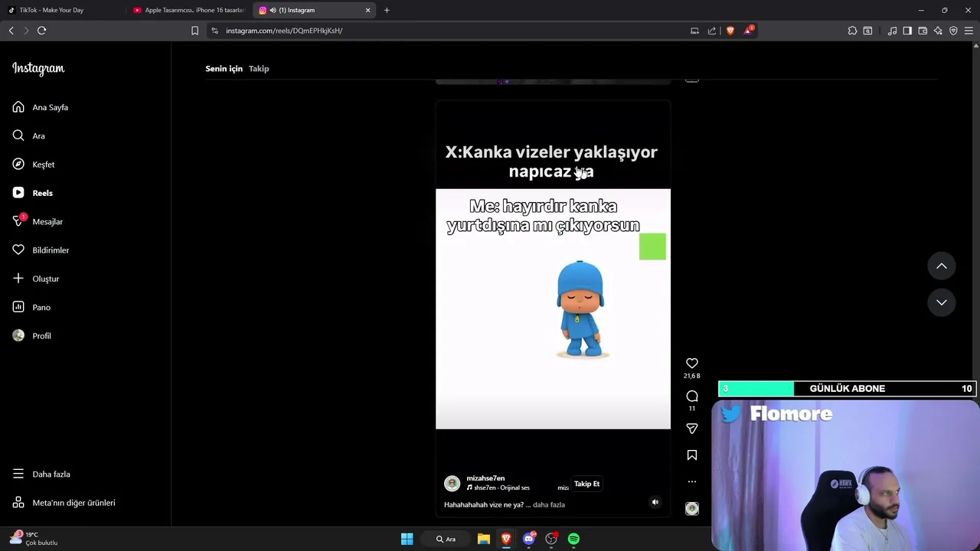Bookmark this page icon

pyautogui.click(x=194, y=31)
